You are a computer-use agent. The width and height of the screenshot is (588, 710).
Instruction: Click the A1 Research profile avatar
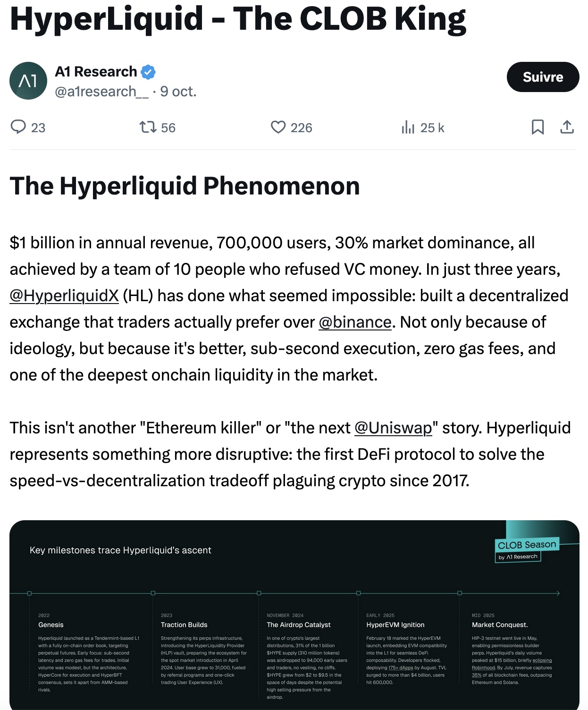coord(28,81)
